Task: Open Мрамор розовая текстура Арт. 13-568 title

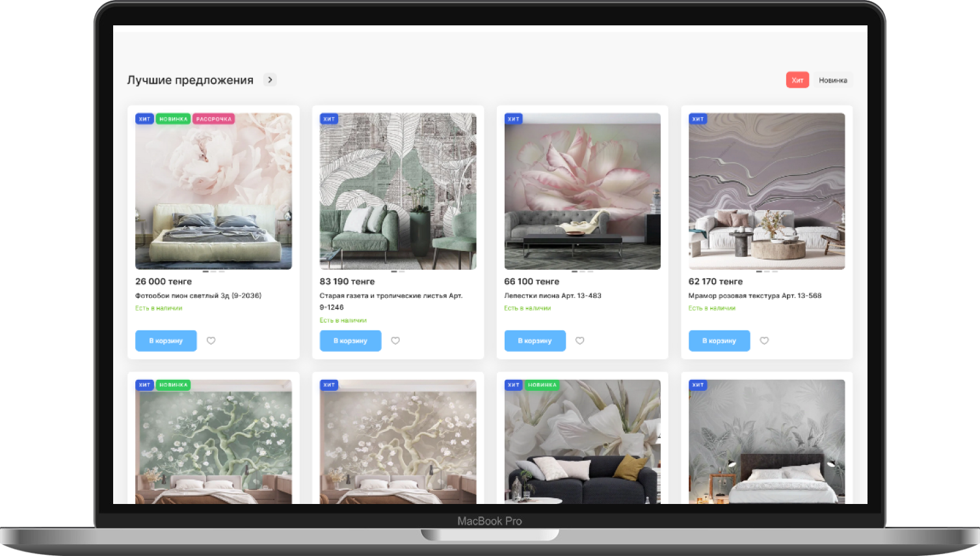Action: tap(755, 296)
